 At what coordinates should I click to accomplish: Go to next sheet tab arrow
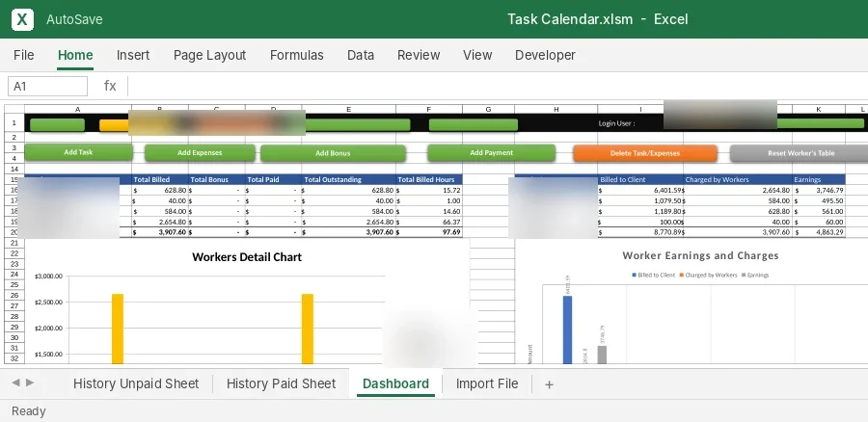tap(30, 382)
